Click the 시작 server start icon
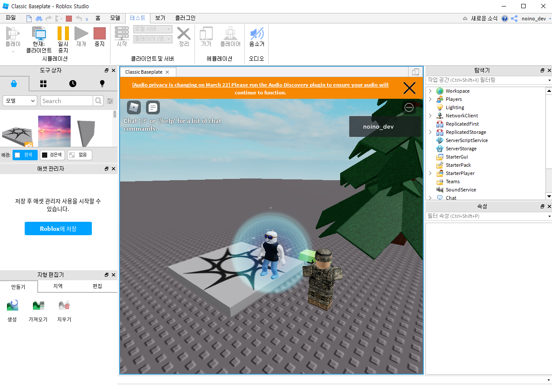552x392 pixels. pos(122,33)
